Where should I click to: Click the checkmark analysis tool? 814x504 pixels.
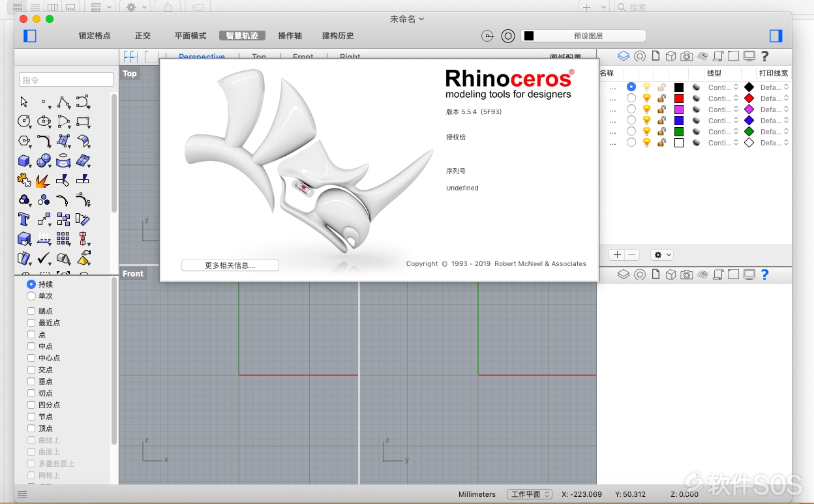tap(44, 258)
